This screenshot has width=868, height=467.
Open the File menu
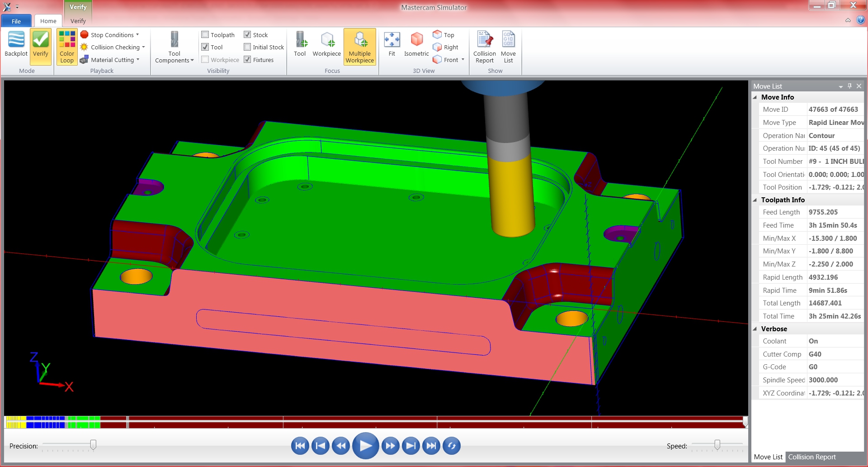(16, 21)
